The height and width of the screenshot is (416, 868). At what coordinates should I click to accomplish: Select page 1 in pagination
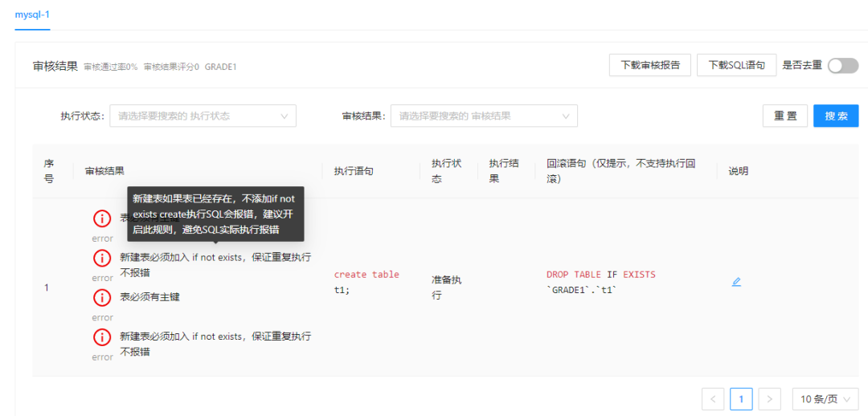pyautogui.click(x=741, y=399)
